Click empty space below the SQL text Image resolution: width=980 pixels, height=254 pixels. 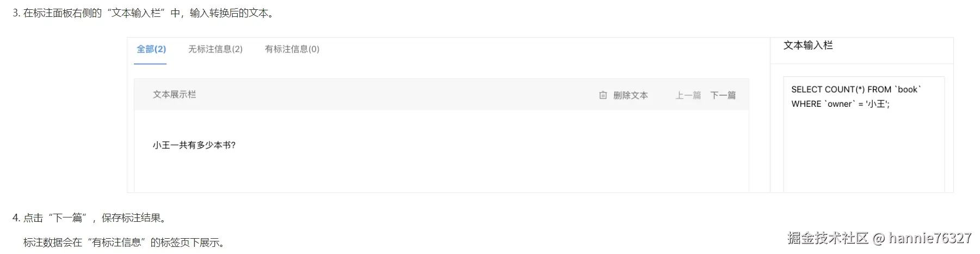tap(863, 153)
